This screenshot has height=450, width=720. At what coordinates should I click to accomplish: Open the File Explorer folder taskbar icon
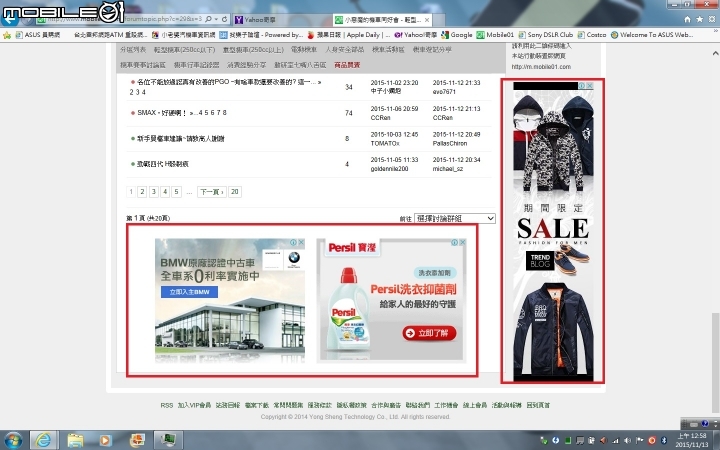pyautogui.click(x=75, y=440)
